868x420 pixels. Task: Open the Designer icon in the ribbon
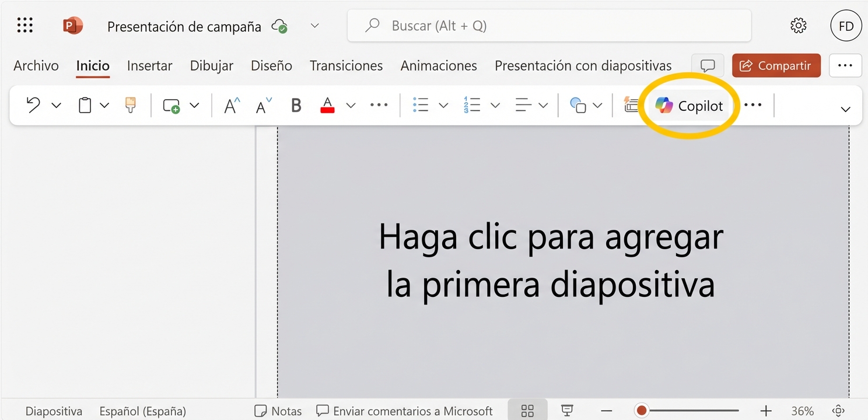pyautogui.click(x=632, y=105)
